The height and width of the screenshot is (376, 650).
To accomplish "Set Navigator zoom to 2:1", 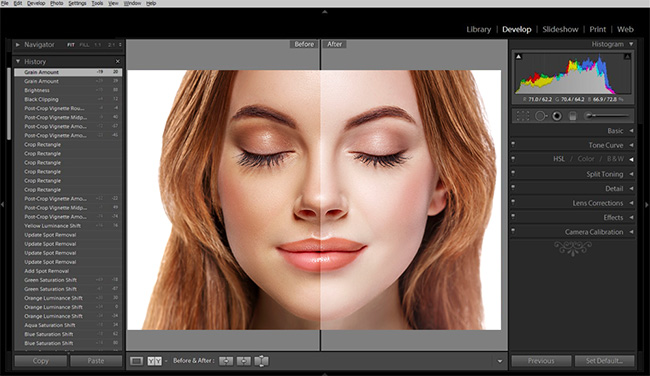I will point(111,45).
